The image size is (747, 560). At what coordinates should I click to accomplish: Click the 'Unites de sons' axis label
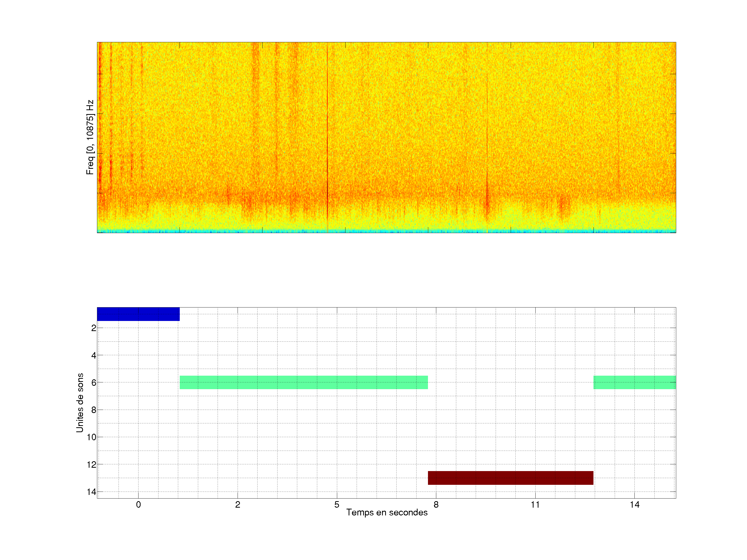click(80, 402)
